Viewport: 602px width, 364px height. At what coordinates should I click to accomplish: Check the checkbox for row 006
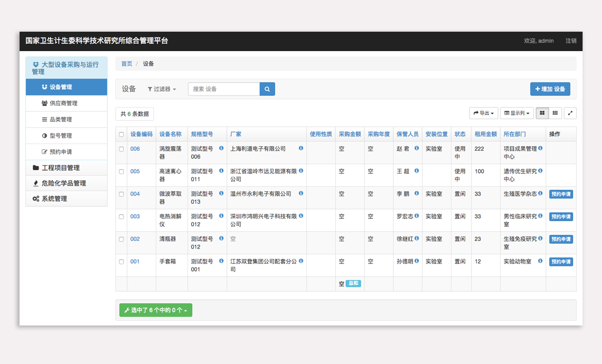121,149
